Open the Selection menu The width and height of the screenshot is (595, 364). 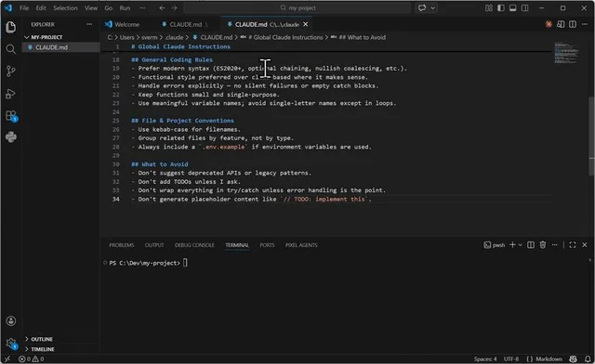tap(65, 8)
